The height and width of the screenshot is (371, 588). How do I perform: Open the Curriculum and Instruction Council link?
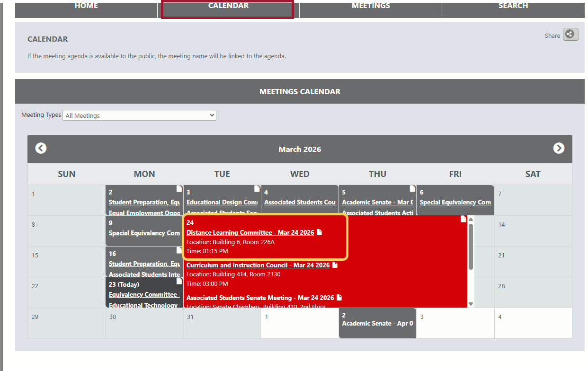258,265
